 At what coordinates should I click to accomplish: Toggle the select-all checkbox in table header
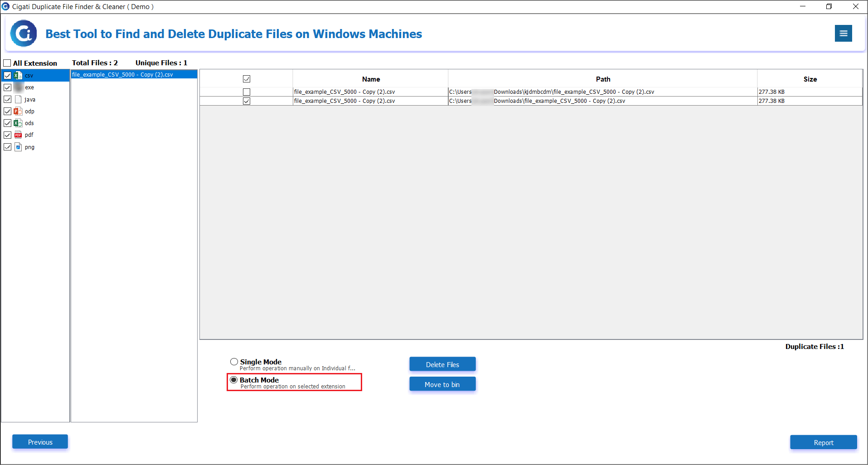pyautogui.click(x=247, y=79)
